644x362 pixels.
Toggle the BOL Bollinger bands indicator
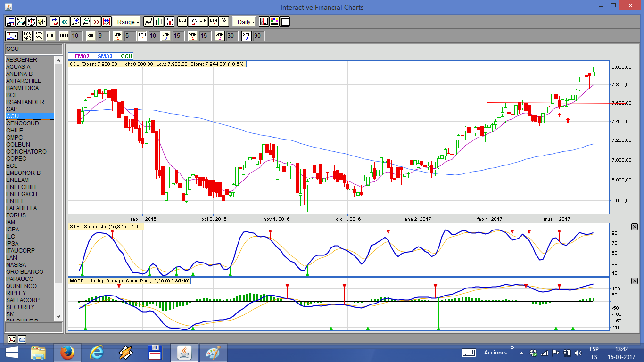91,36
